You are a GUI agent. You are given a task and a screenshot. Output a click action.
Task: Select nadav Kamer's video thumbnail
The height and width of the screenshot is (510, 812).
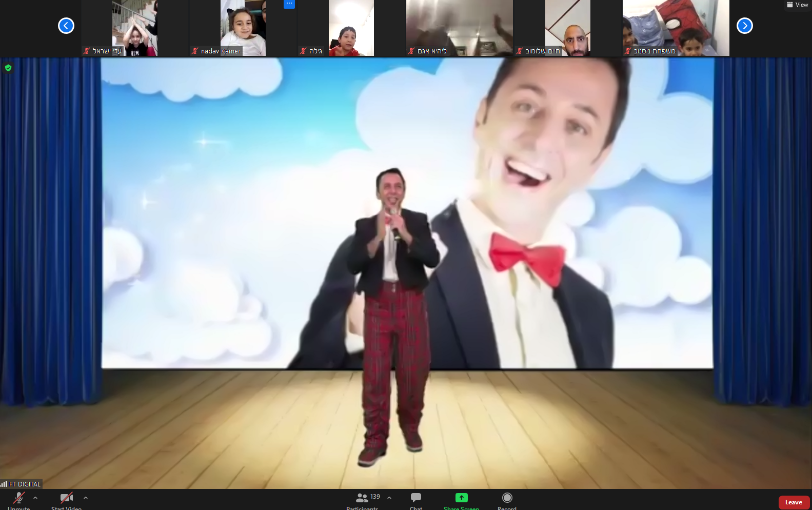pyautogui.click(x=243, y=26)
